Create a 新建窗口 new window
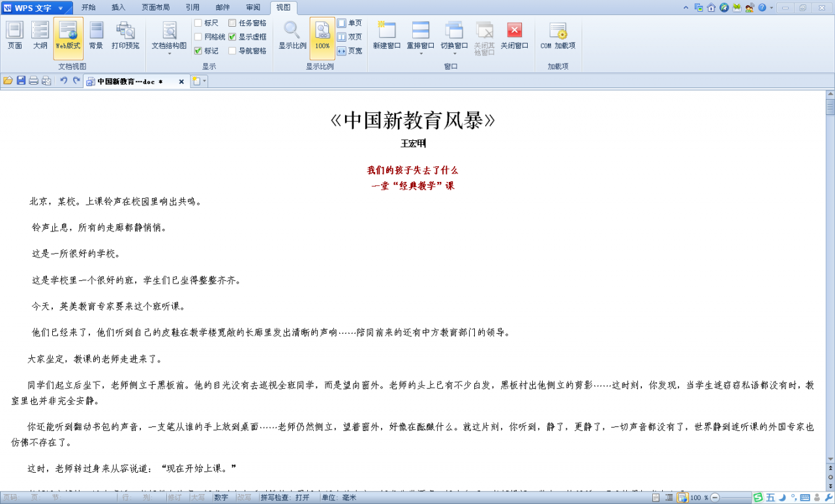 coord(387,36)
